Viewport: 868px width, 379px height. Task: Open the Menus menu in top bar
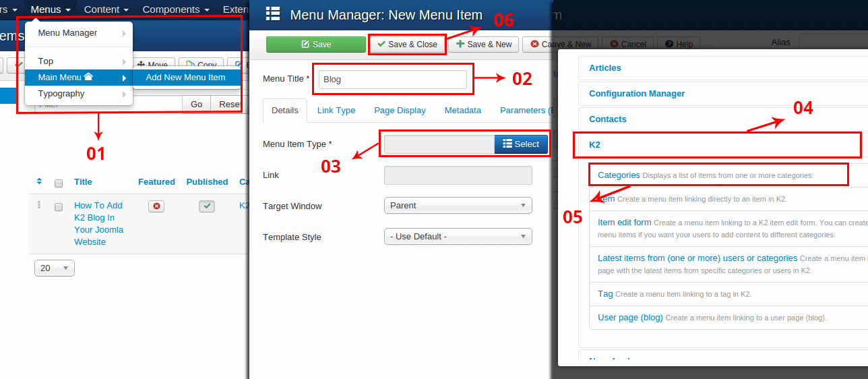[51, 9]
